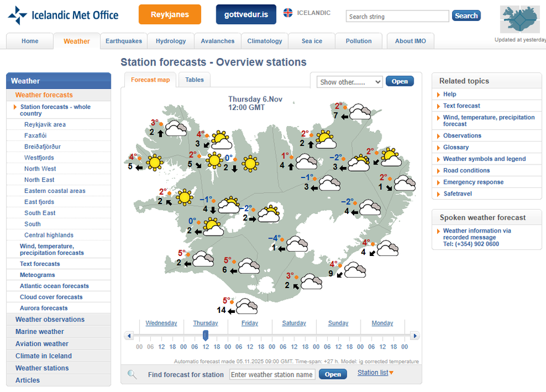Click the partly cloudy icon near the -4 reading
546x392 pixels.
[296, 243]
